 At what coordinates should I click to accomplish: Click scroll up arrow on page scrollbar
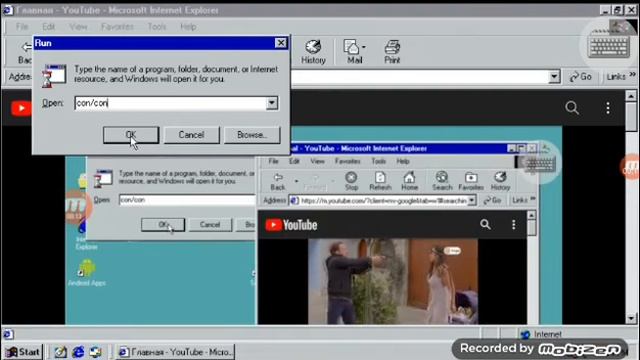pos(631,96)
